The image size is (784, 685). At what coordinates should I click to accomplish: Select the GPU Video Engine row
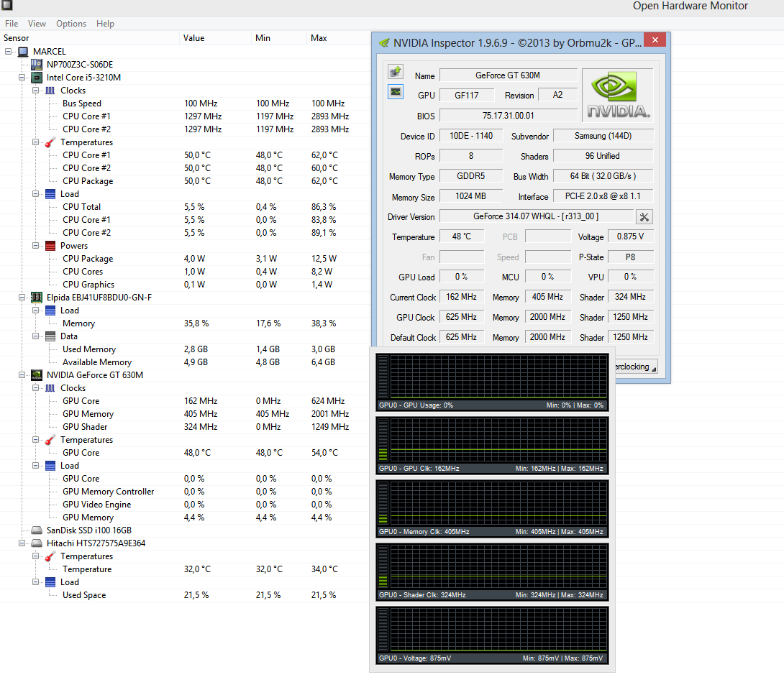click(x=185, y=505)
